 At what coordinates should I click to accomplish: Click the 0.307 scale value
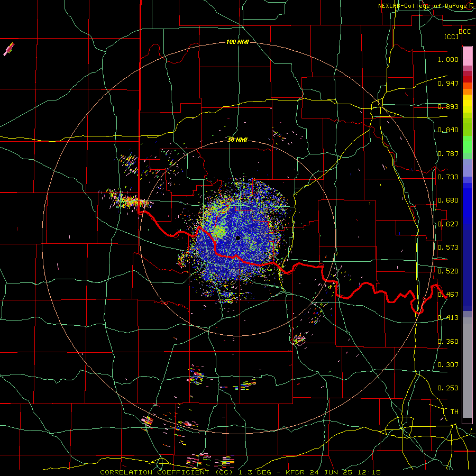pyautogui.click(x=448, y=365)
